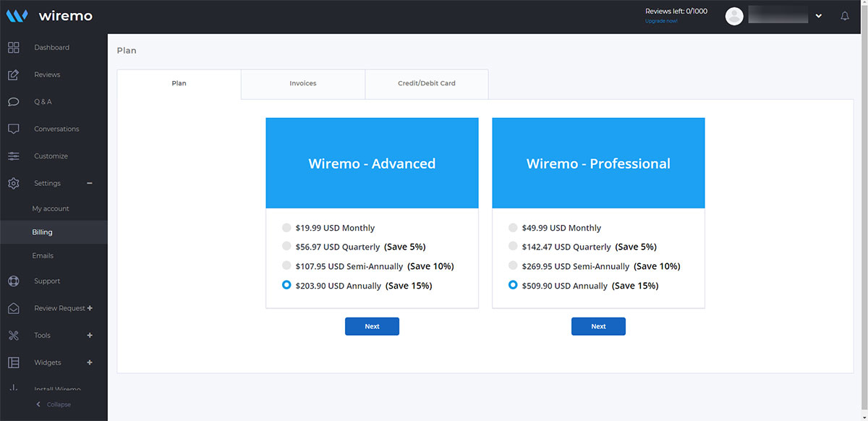Select Professional $49.99 USD Monthly option

tap(513, 228)
